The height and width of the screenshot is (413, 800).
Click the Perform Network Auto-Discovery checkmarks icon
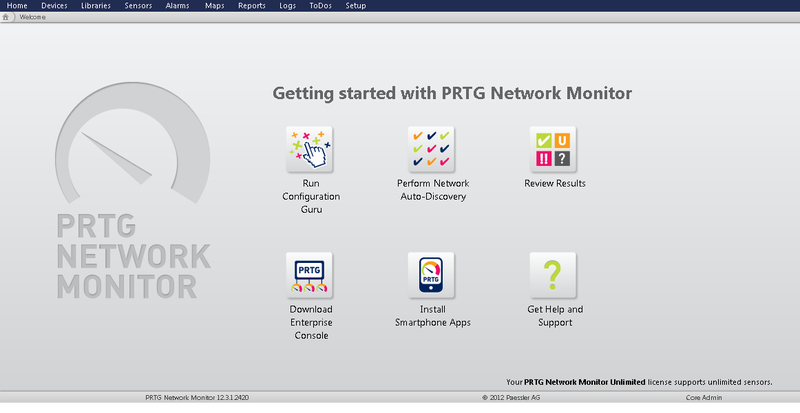click(x=431, y=150)
